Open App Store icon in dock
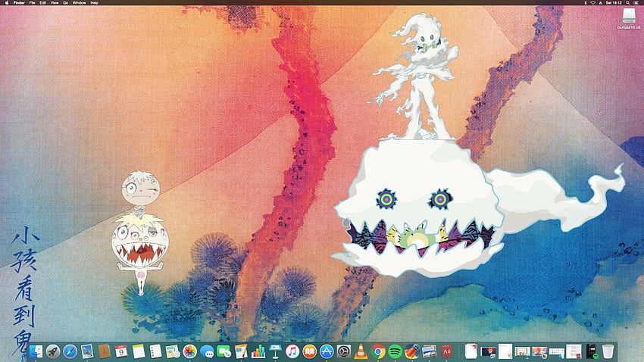Image resolution: width=644 pixels, height=362 pixels. tap(327, 351)
